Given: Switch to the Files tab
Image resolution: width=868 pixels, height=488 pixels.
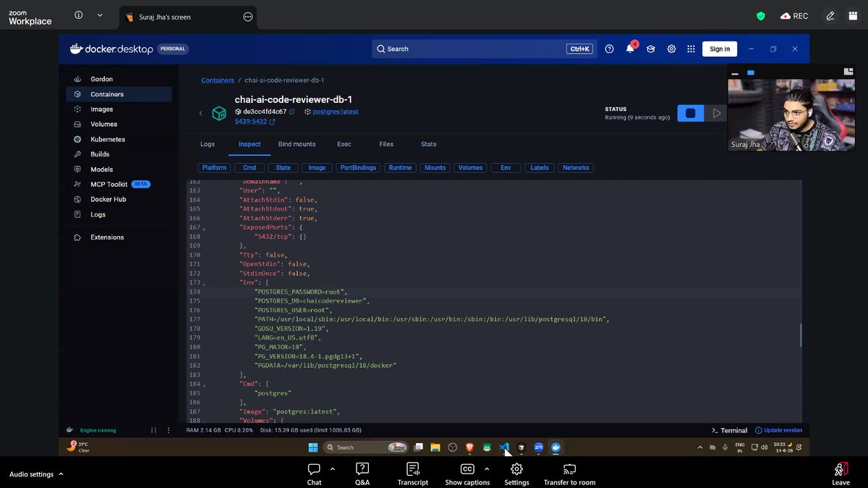Looking at the screenshot, I should pos(386,144).
